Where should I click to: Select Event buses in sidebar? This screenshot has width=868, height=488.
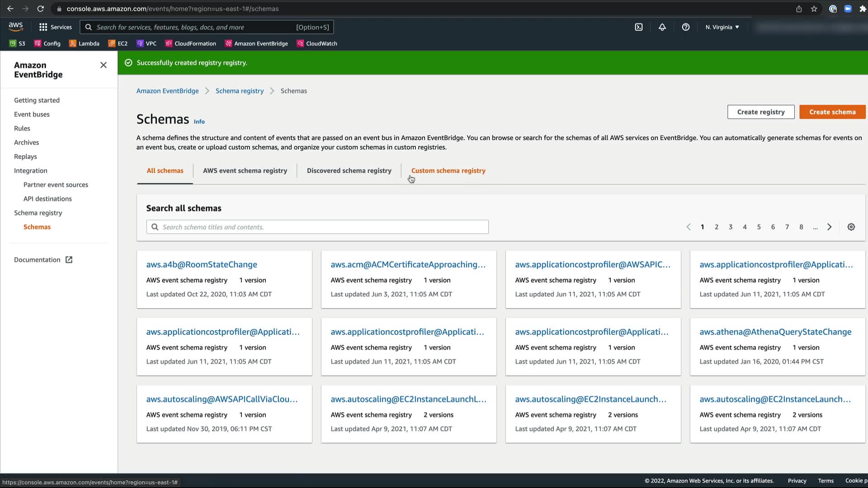click(32, 114)
